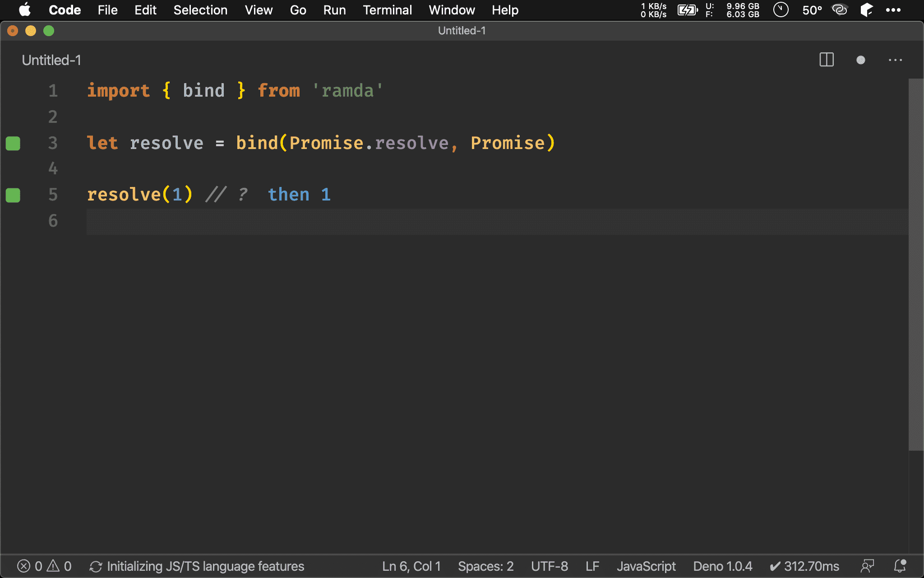The height and width of the screenshot is (578, 924).
Task: Click the Ln 6, Col 1 position
Action: tap(411, 566)
